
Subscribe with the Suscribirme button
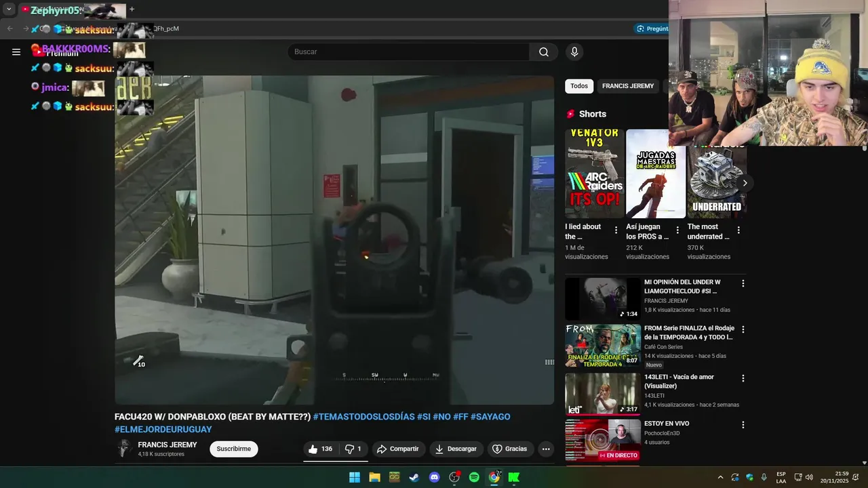[234, 449]
